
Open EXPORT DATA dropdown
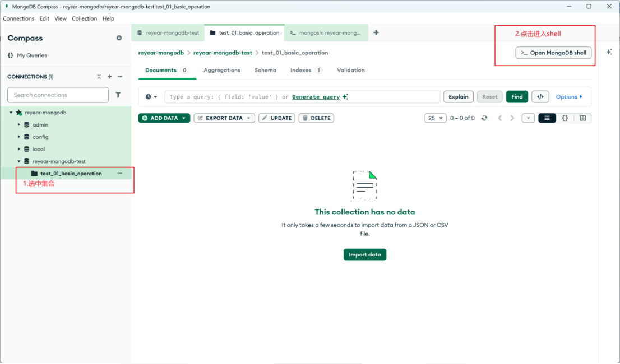[x=224, y=118]
